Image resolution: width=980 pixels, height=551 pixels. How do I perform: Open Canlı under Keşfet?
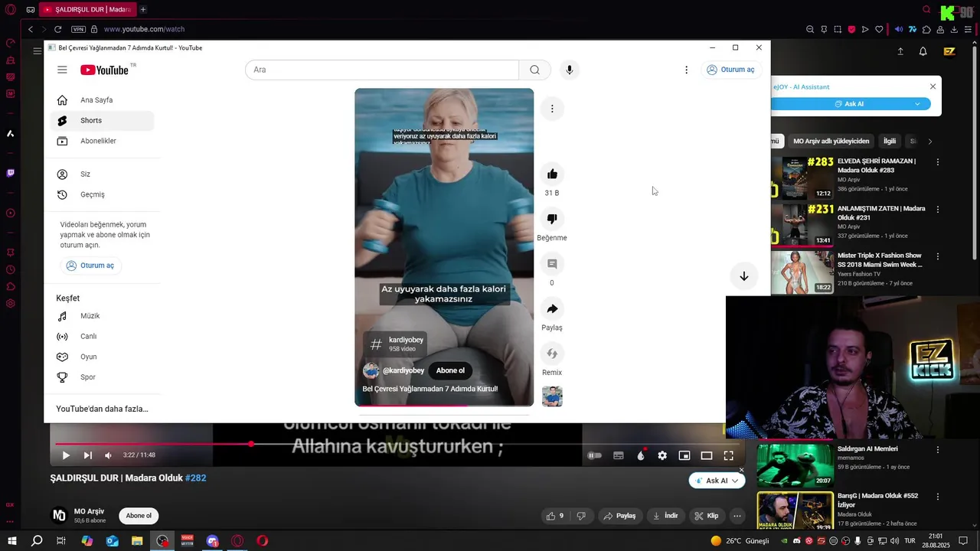[x=102, y=337]
